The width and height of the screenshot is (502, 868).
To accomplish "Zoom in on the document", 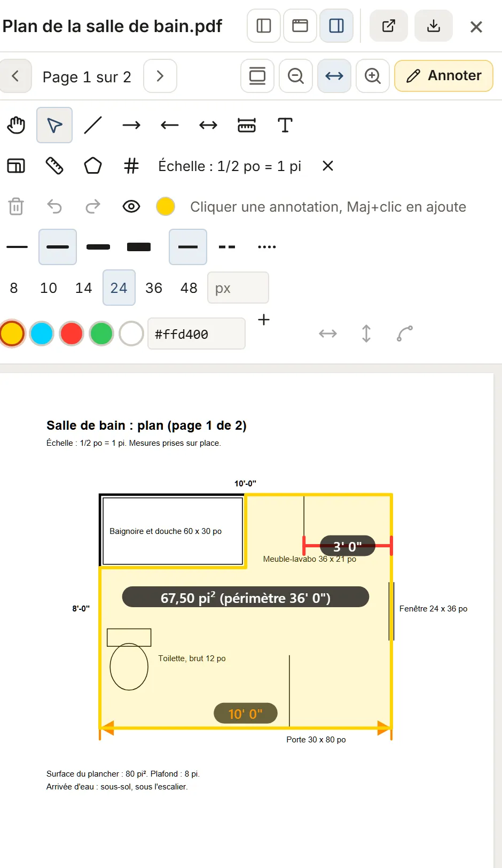I will coord(373,76).
